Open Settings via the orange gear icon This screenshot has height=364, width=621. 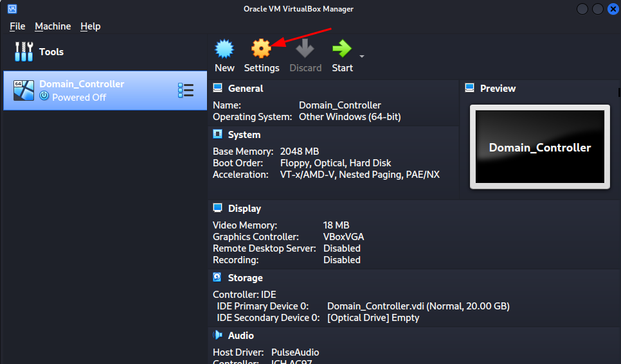click(261, 49)
